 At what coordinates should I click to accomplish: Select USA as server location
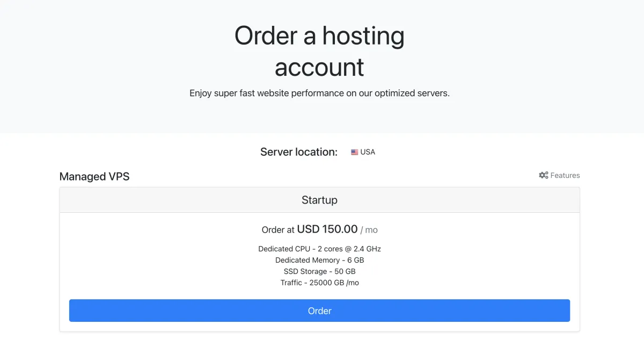(368, 152)
